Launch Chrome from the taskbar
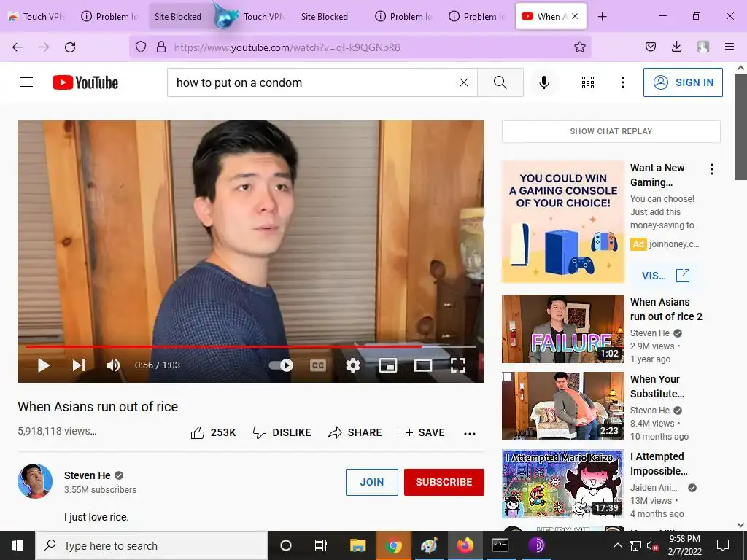The height and width of the screenshot is (560, 747). (x=393, y=545)
